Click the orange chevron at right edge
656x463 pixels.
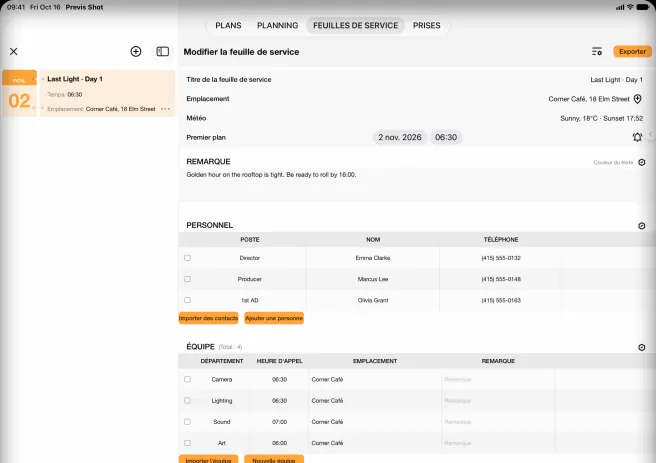[x=651, y=134]
